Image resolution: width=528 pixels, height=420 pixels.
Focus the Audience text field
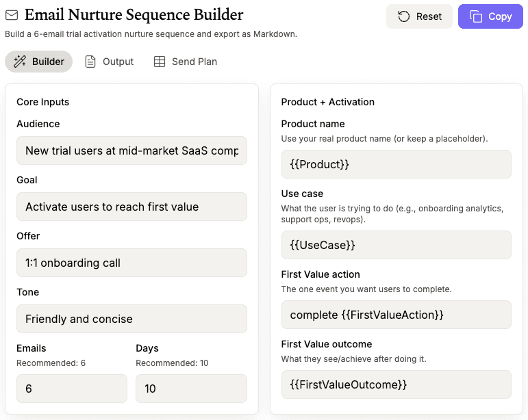click(x=131, y=150)
